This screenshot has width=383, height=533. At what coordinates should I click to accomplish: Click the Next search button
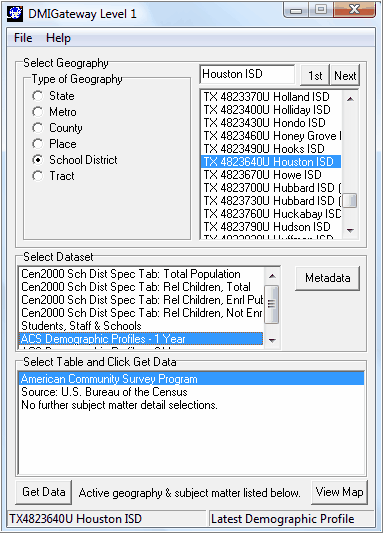345,75
